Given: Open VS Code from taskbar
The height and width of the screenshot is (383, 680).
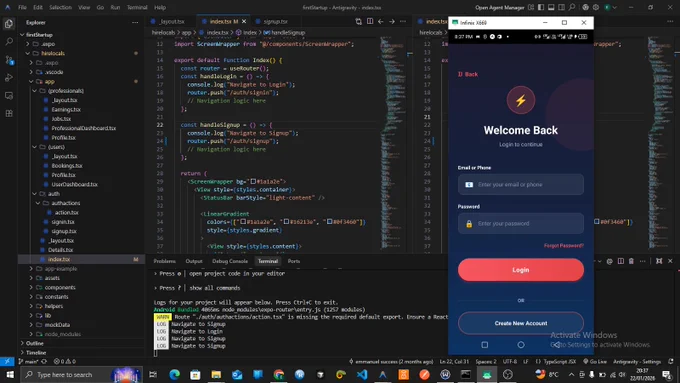Looking at the screenshot, I should tap(362, 374).
